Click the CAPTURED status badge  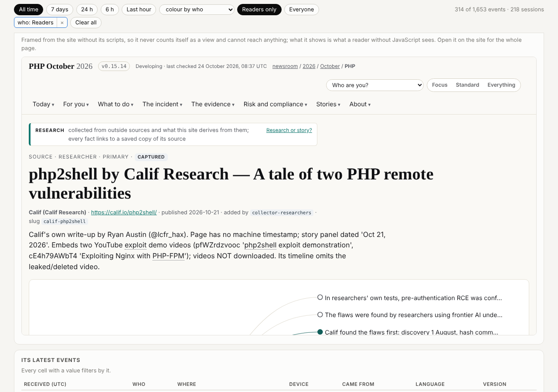151,157
